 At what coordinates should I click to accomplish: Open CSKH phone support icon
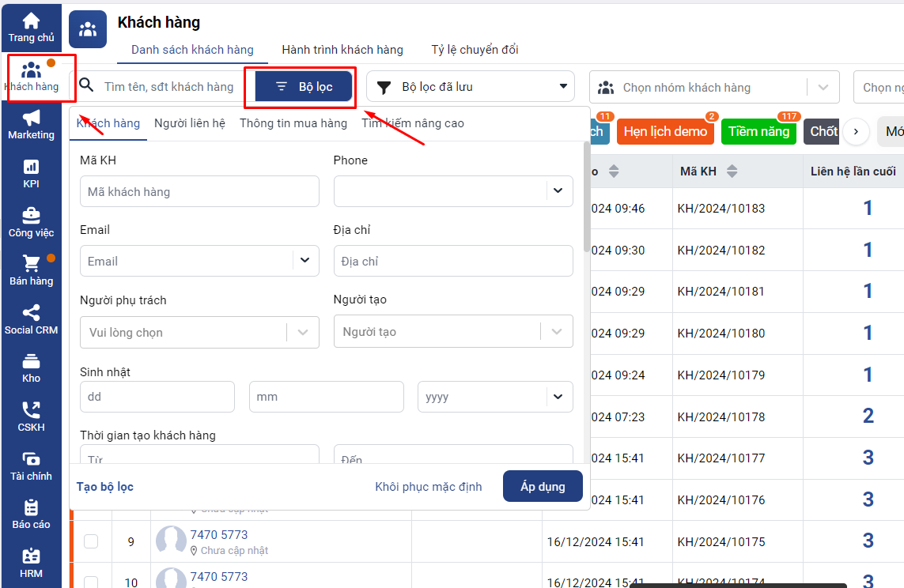tap(31, 411)
